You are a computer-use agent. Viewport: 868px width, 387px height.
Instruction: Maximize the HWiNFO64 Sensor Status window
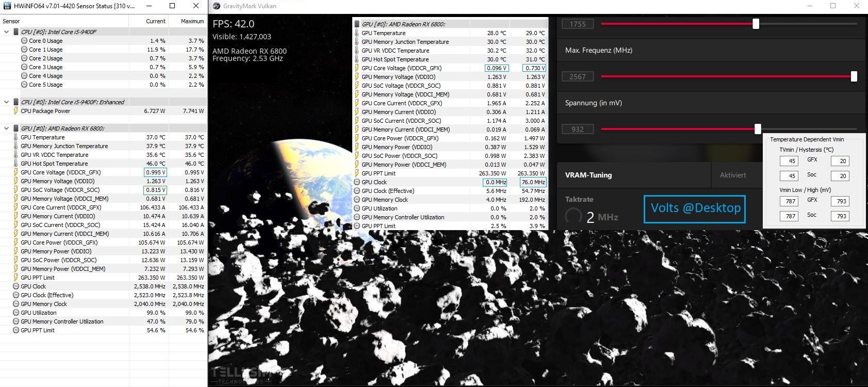(172, 6)
